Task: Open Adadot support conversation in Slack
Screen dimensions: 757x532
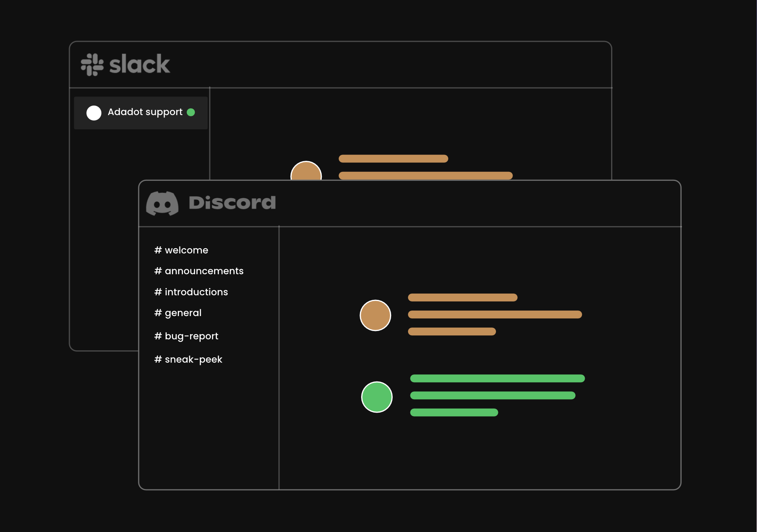Action: [141, 113]
